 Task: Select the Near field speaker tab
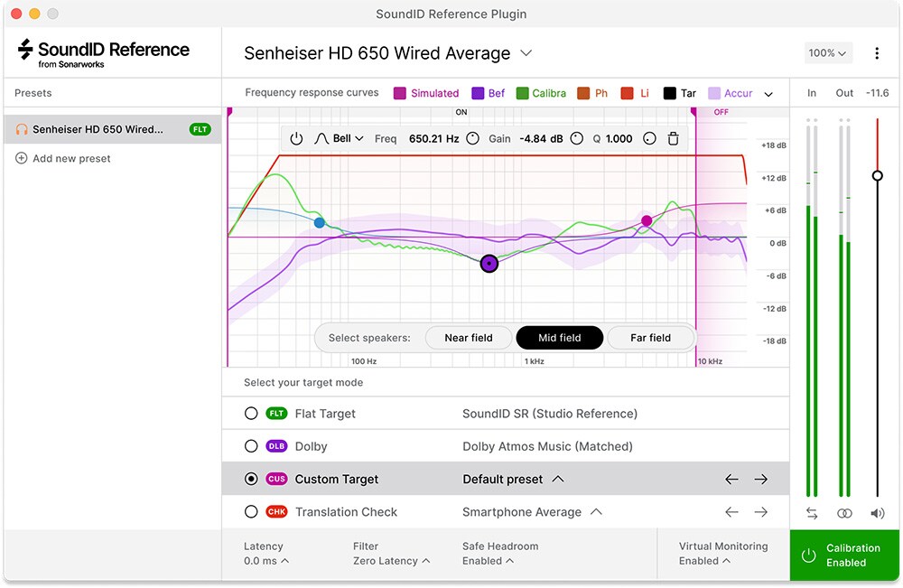(x=468, y=338)
